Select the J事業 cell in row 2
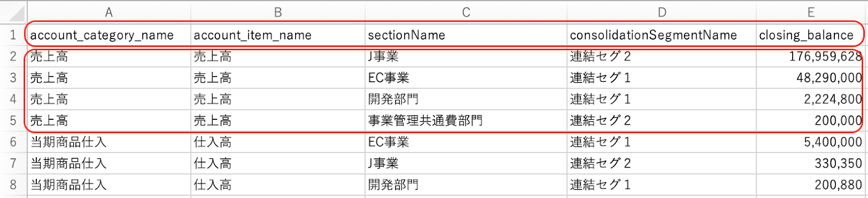This screenshot has height=198, width=868. point(466,56)
